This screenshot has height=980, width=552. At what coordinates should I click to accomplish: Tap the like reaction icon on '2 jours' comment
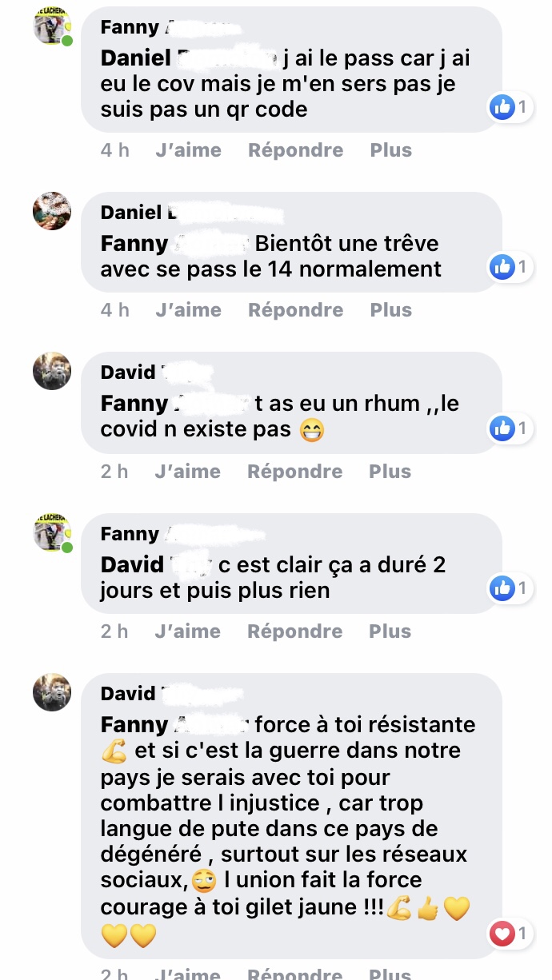coord(502,588)
